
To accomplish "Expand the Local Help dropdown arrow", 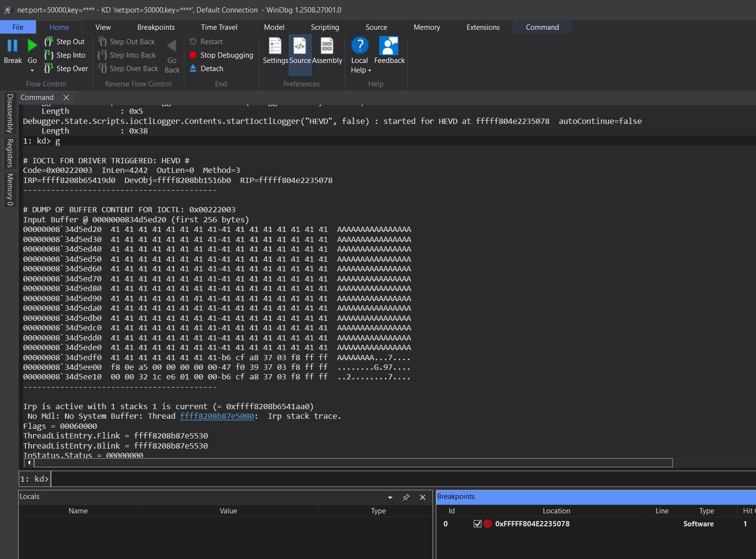I will (370, 71).
